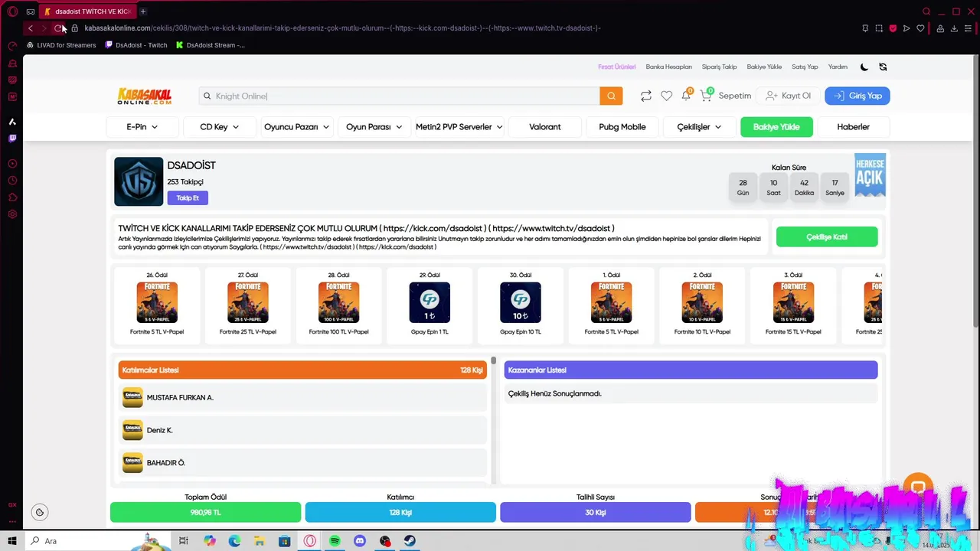Expand the Oyun Parası dropdown
Image resolution: width=980 pixels, height=551 pixels.
[x=374, y=127]
